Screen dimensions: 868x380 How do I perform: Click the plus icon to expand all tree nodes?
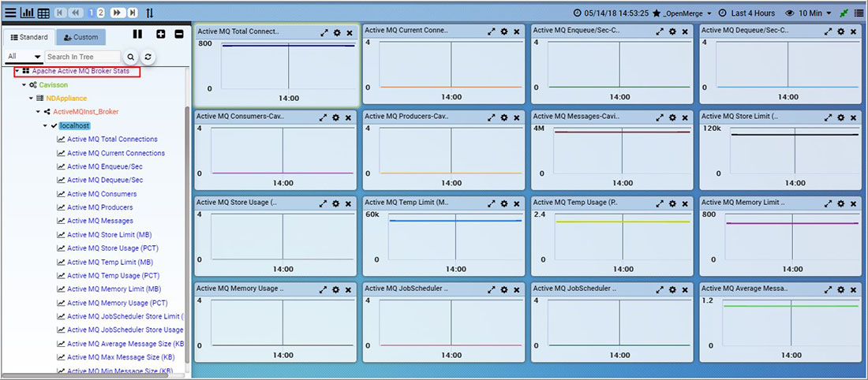click(161, 35)
